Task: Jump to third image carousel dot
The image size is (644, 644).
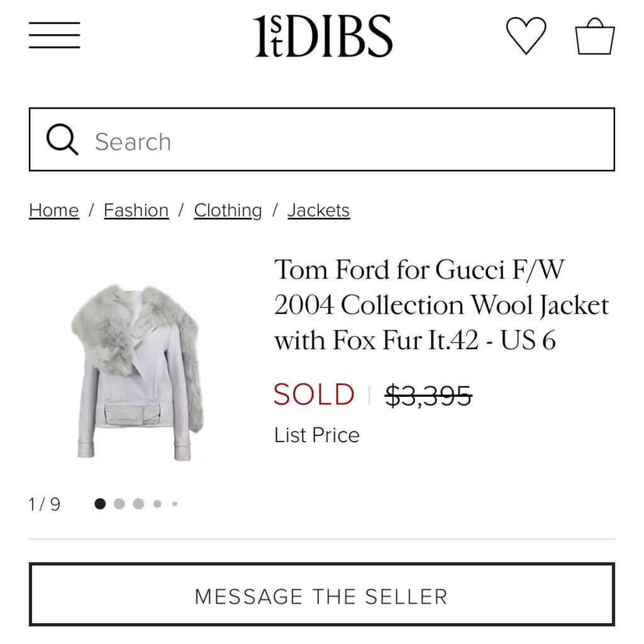Action: [x=138, y=504]
